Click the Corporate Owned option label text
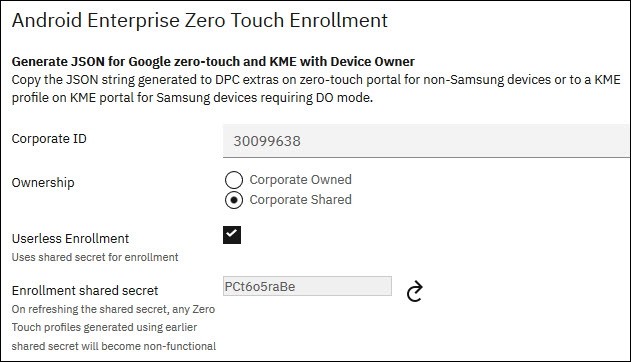The width and height of the screenshot is (631, 362). [300, 179]
